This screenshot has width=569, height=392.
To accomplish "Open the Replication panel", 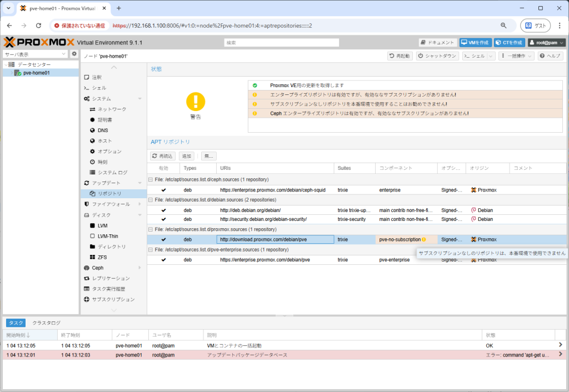I will tap(111, 278).
